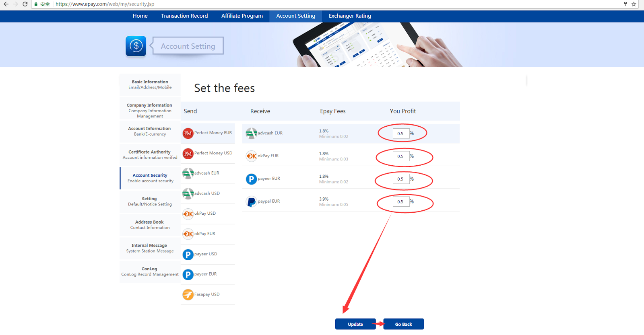
Task: Click the Set the fees heading
Action: tap(225, 88)
